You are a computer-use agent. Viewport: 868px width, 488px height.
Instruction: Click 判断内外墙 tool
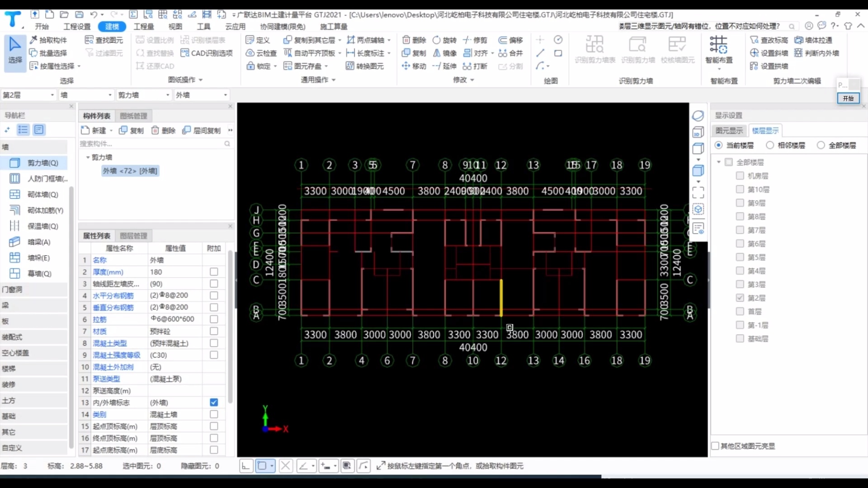(x=816, y=53)
